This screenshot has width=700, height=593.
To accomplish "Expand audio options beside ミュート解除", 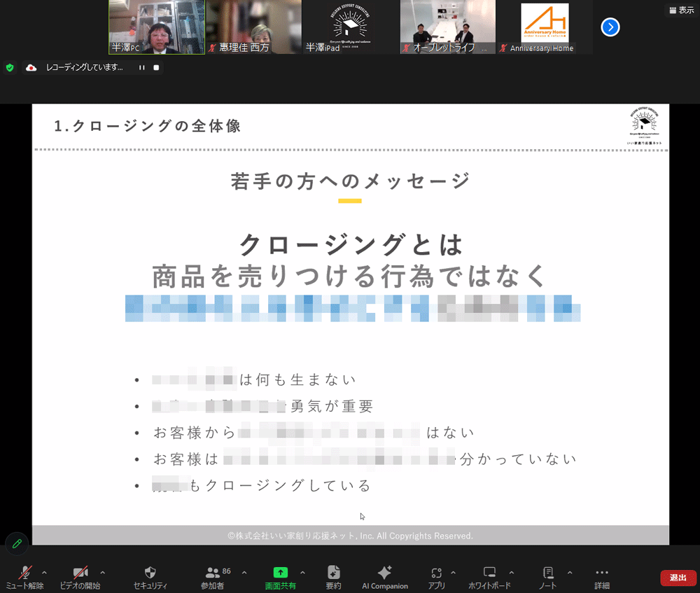I will coord(45,572).
